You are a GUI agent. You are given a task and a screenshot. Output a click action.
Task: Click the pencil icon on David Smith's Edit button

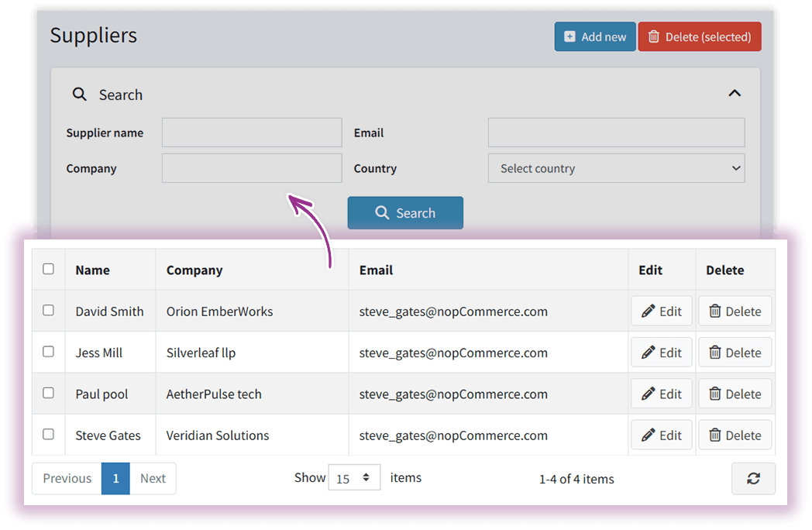tap(651, 311)
